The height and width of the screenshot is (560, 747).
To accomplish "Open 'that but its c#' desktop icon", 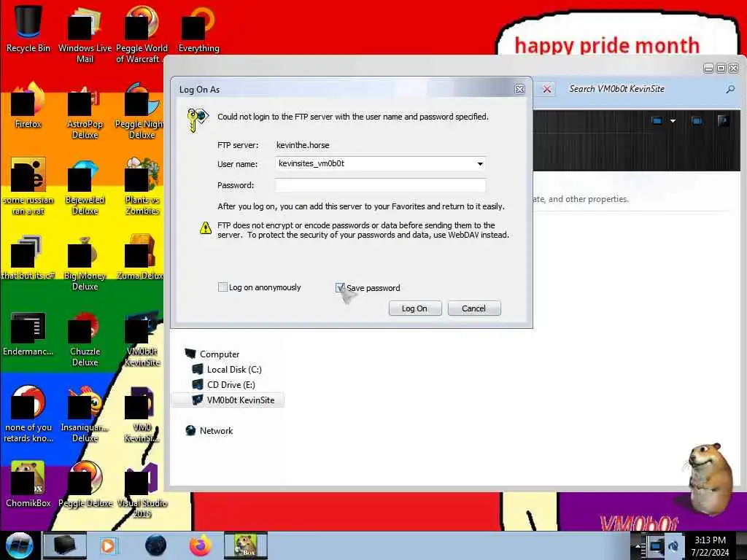I will pyautogui.click(x=28, y=256).
